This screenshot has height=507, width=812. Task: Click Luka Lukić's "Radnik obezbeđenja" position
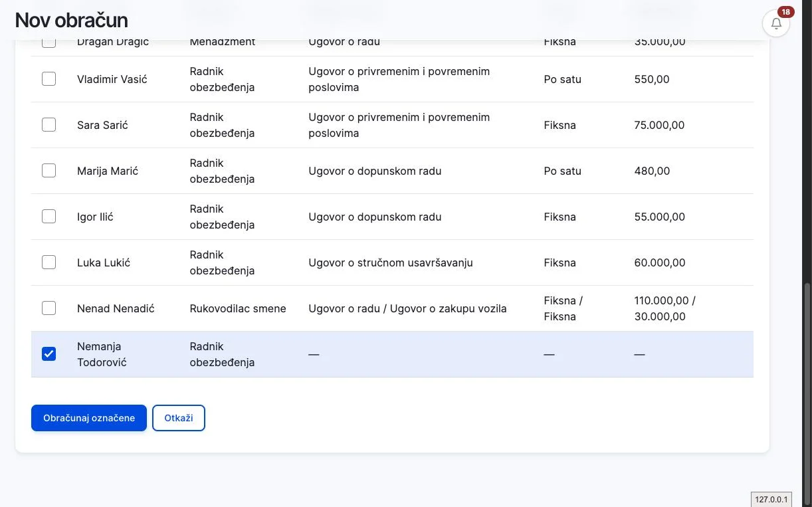[x=222, y=262]
